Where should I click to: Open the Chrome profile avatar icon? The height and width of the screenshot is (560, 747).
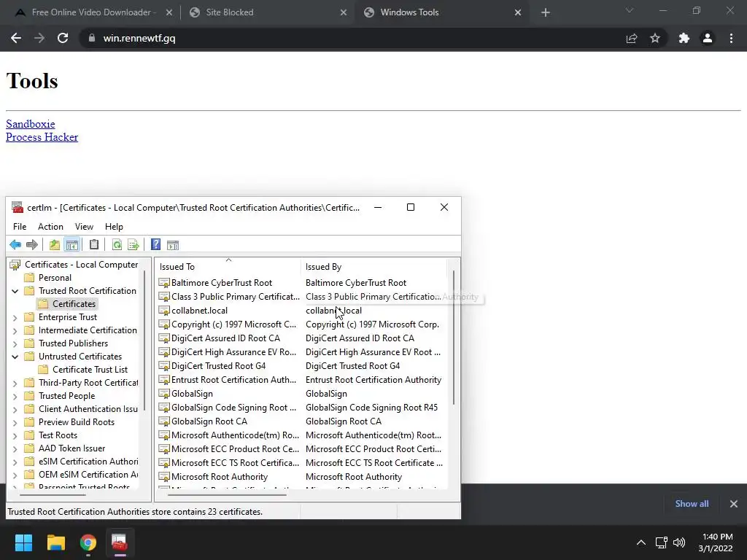click(x=708, y=38)
